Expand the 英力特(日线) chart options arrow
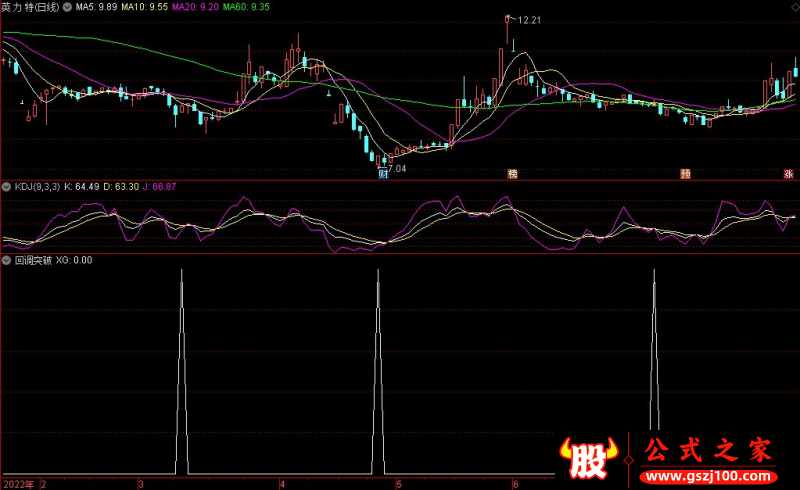 click(x=67, y=7)
